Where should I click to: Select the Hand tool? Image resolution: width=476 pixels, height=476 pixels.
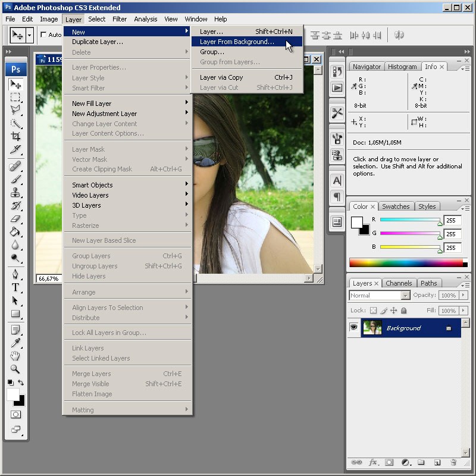[15, 356]
